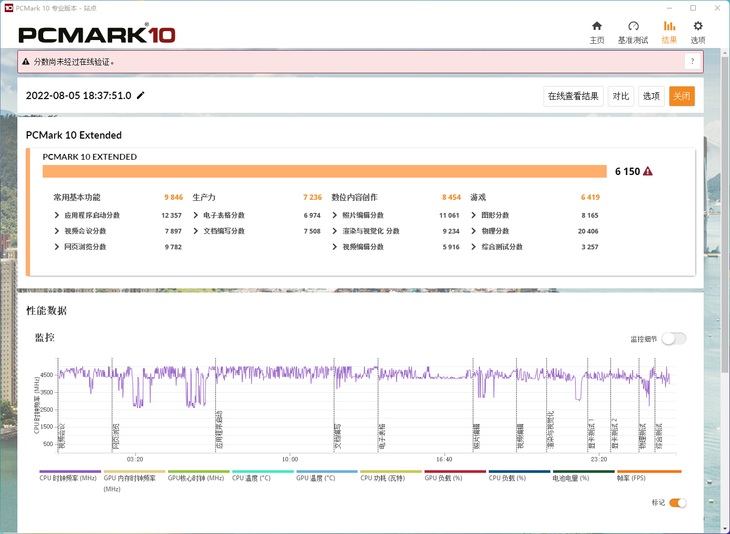Click the 照片编辑 marker on chart

tap(477, 437)
